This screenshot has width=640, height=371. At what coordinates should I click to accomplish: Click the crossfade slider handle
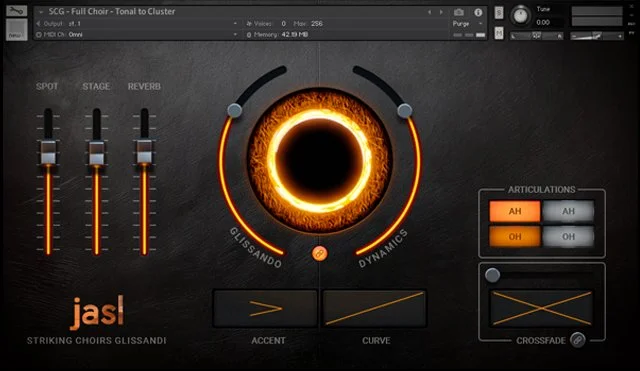[x=493, y=275]
